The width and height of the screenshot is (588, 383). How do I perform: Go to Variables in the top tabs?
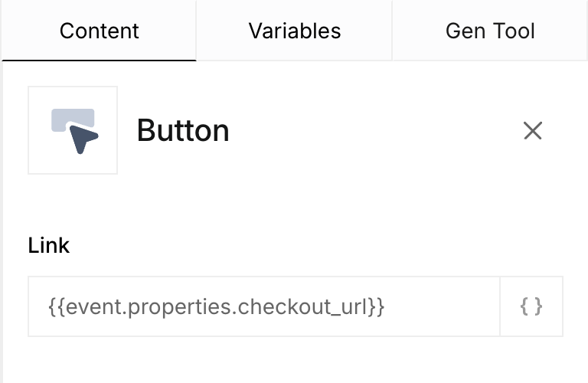[x=294, y=31]
